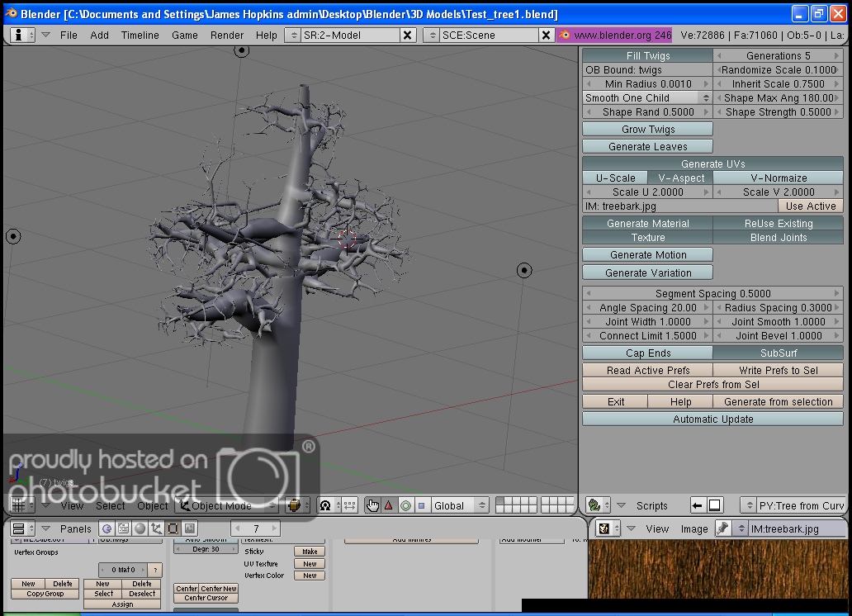This screenshot has height=616, width=852.
Task: Open the File menu
Action: (x=69, y=36)
